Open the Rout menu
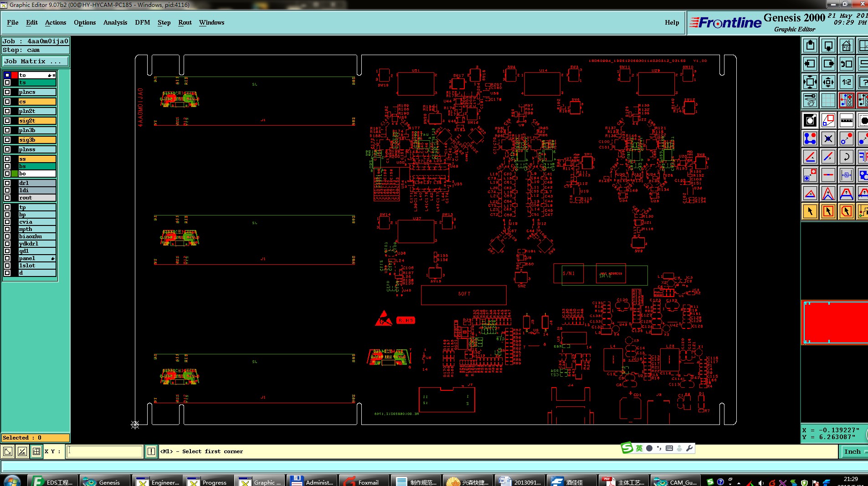The width and height of the screenshot is (868, 486). point(185,22)
